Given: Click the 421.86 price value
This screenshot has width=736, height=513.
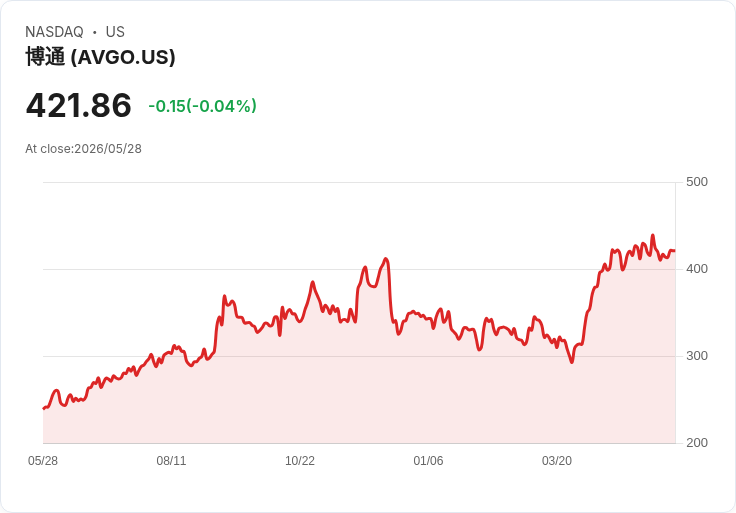Looking at the screenshot, I should pyautogui.click(x=78, y=105).
